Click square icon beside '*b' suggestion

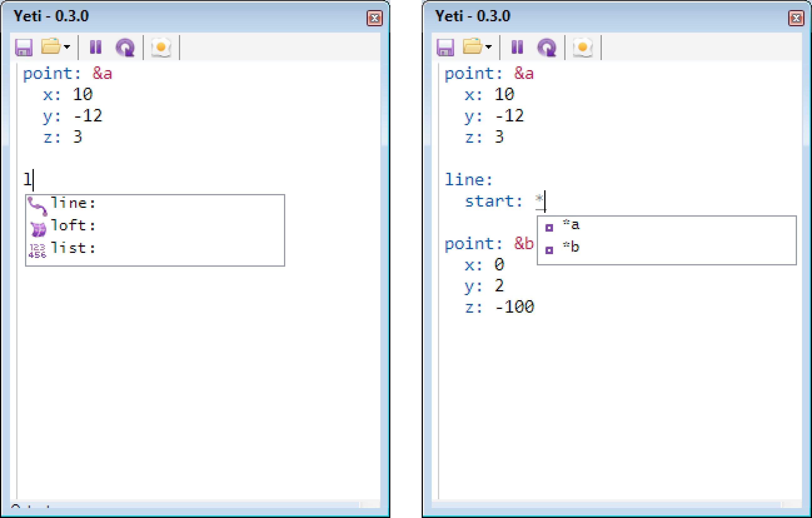click(549, 250)
